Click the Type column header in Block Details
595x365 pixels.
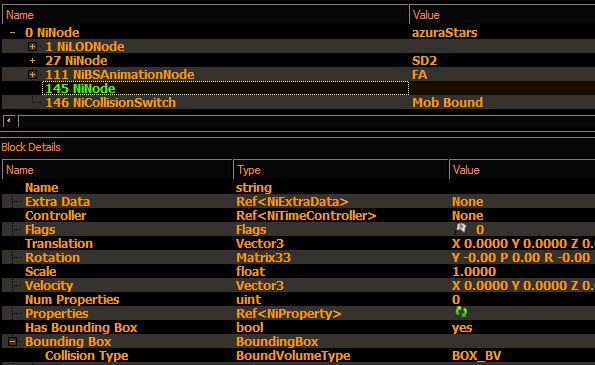(x=341, y=170)
